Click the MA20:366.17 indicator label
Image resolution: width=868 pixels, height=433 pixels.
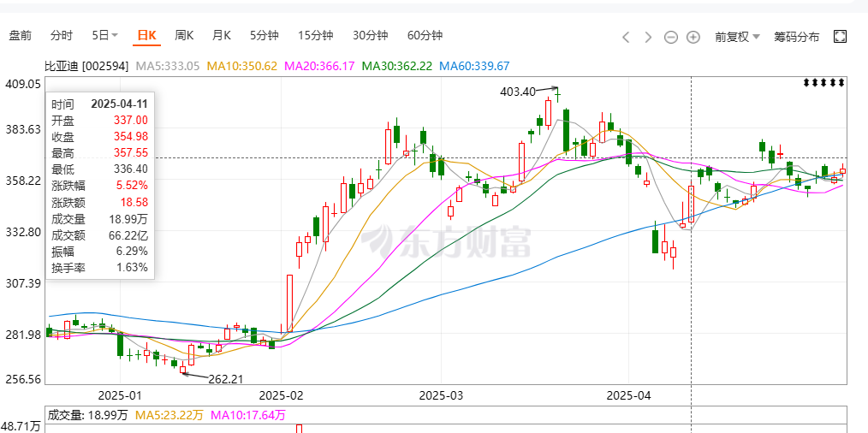pos(319,67)
